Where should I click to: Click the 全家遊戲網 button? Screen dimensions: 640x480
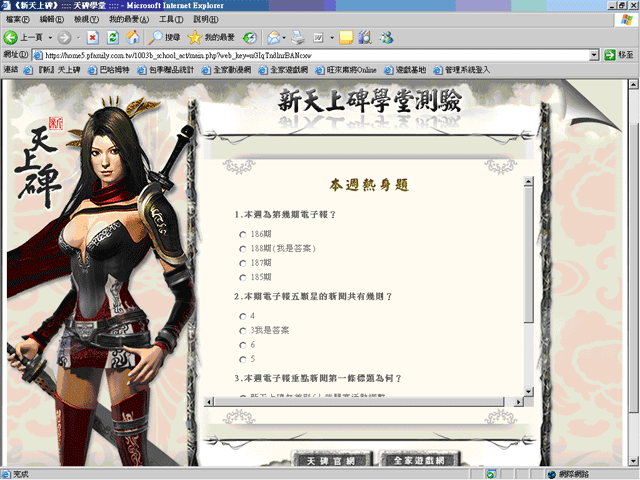[x=419, y=460]
